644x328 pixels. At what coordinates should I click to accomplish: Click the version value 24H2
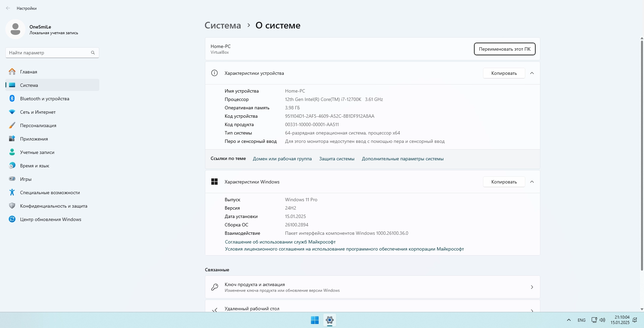(x=290, y=208)
